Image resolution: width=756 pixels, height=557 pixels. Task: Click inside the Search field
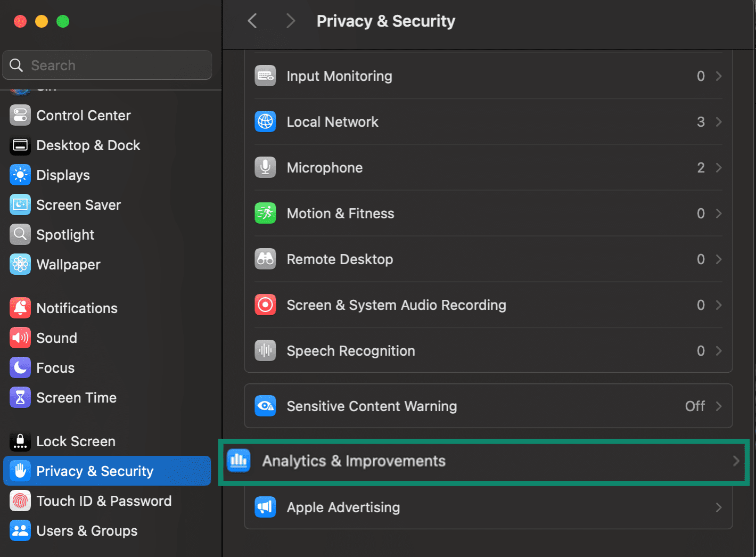[x=106, y=65]
